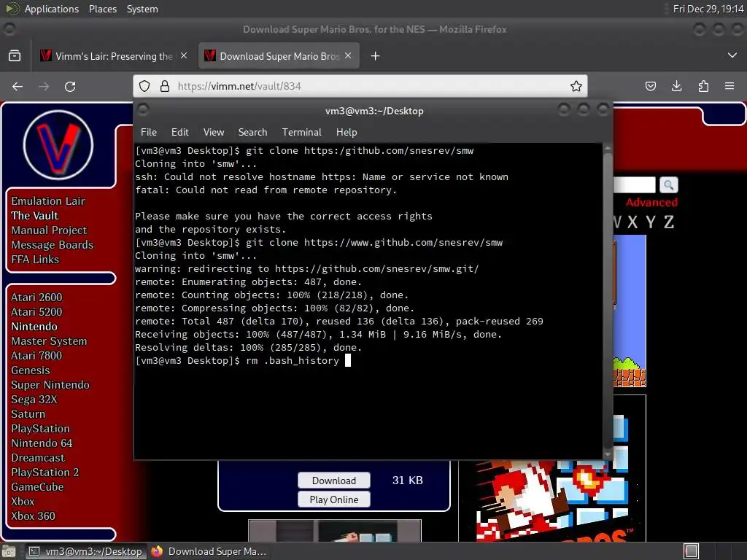Expand the list all tabs chevron

[x=732, y=55]
